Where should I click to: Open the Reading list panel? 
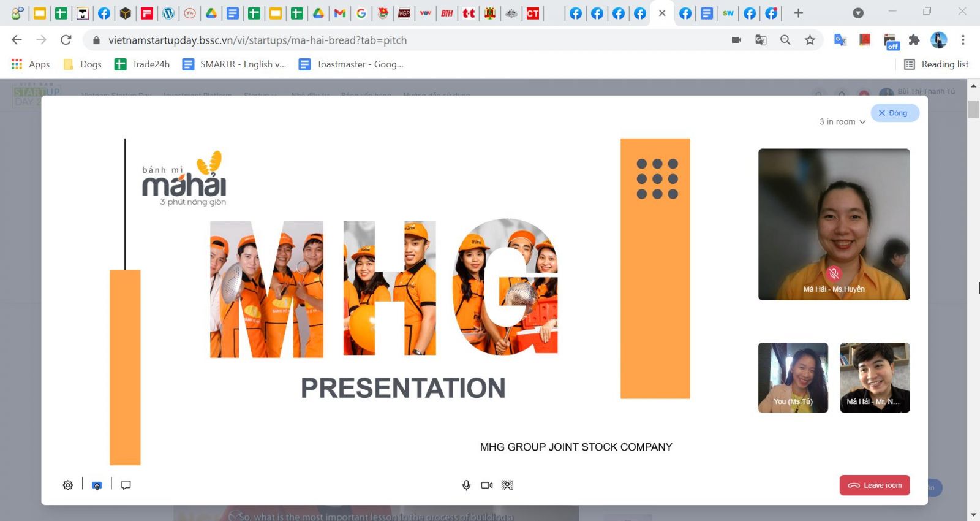click(x=937, y=64)
